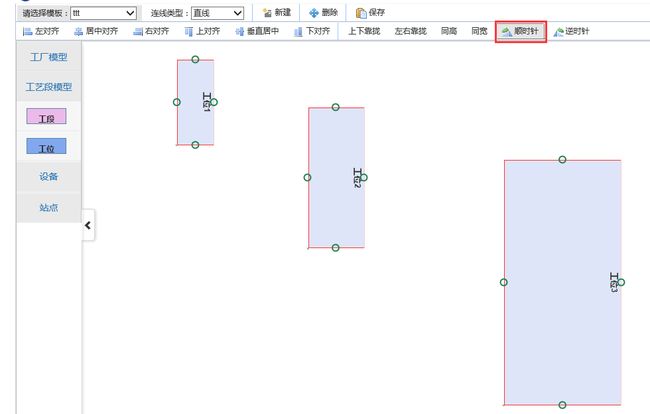Rotate counterclockwise with the 逆时针 button
The width and height of the screenshot is (650, 414).
pos(571,31)
